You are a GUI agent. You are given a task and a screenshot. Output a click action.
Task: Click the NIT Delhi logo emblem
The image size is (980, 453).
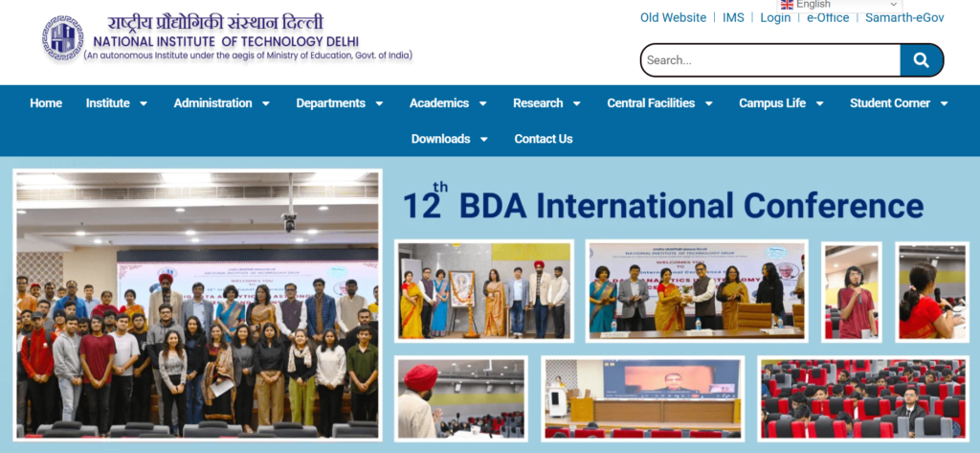62,38
